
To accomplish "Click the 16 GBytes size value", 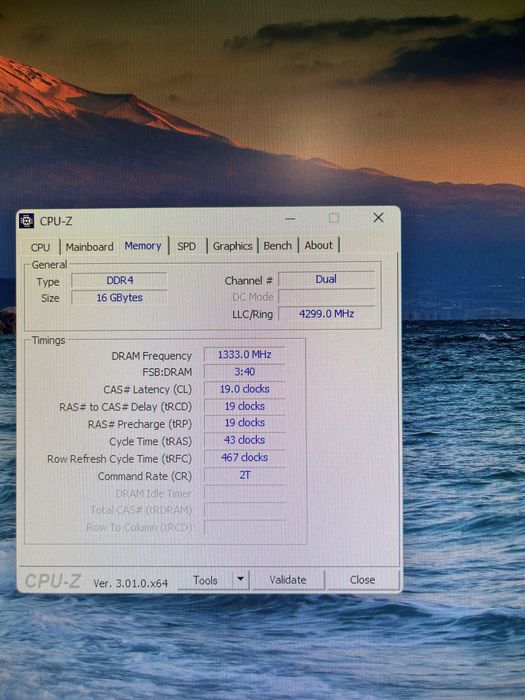I will coord(119,297).
